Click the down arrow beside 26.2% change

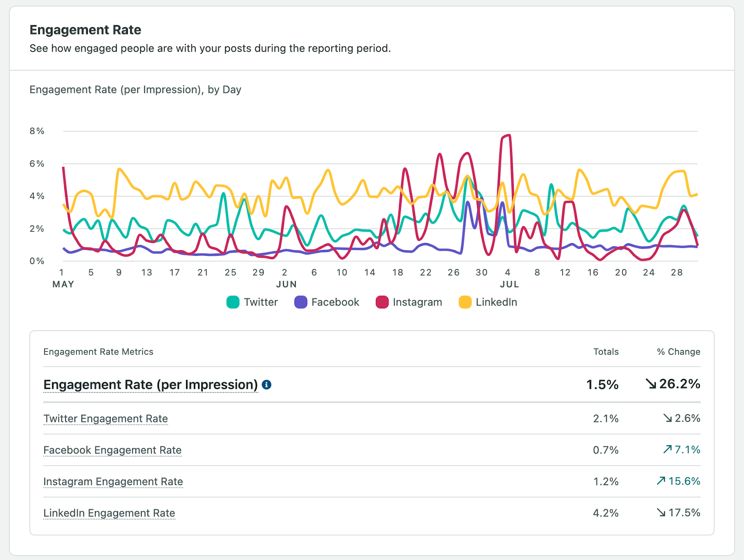click(x=651, y=384)
